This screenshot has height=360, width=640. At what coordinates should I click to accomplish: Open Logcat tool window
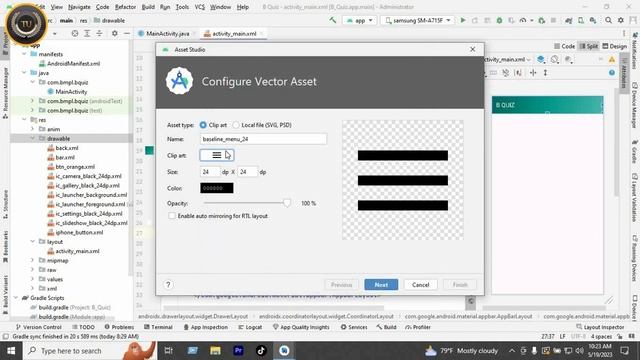tap(250, 327)
